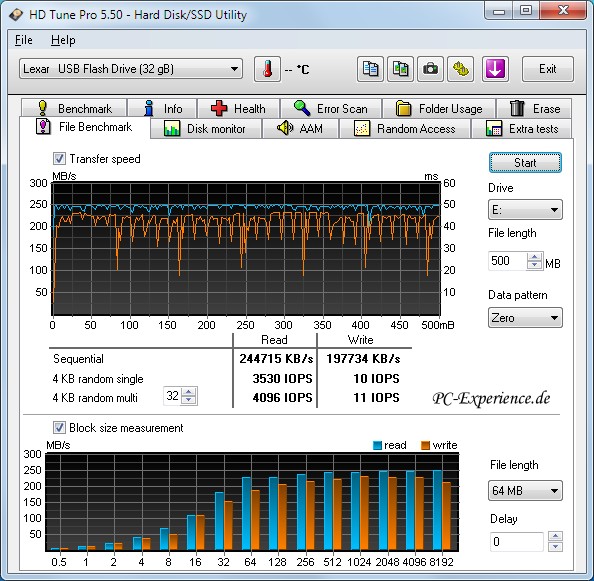
Task: Open the Drive E: dropdown
Action: [x=525, y=210]
